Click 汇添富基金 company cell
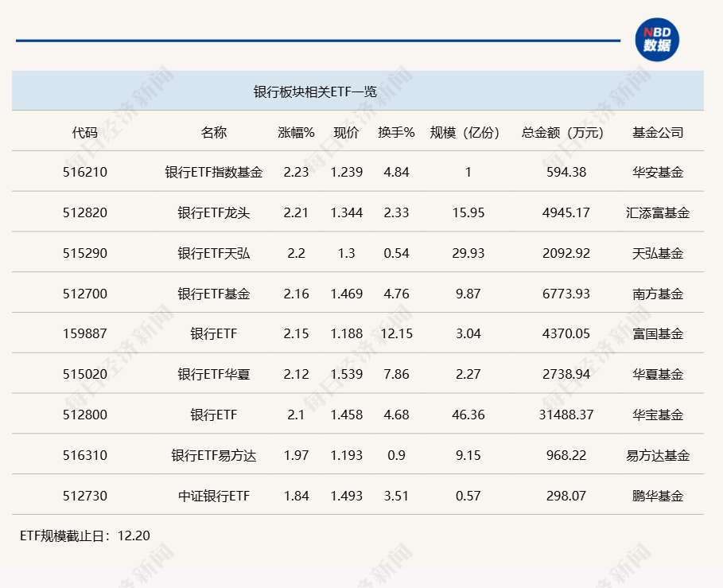 [658, 212]
